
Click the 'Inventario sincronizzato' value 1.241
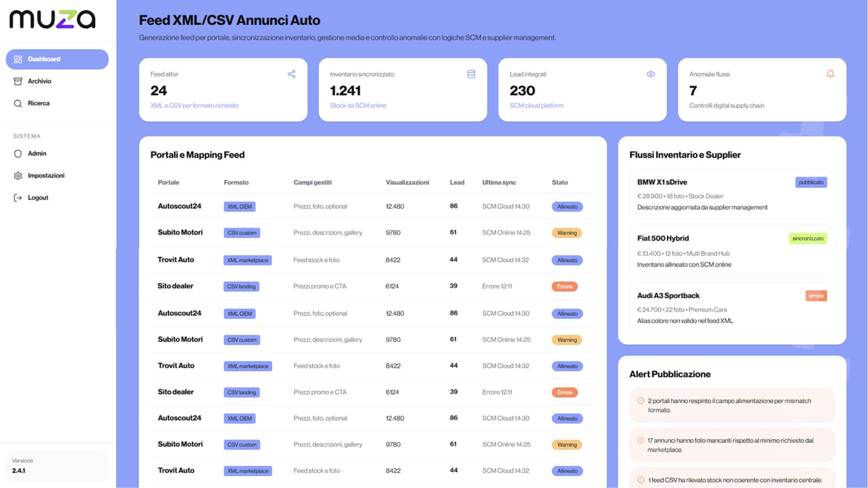[345, 90]
